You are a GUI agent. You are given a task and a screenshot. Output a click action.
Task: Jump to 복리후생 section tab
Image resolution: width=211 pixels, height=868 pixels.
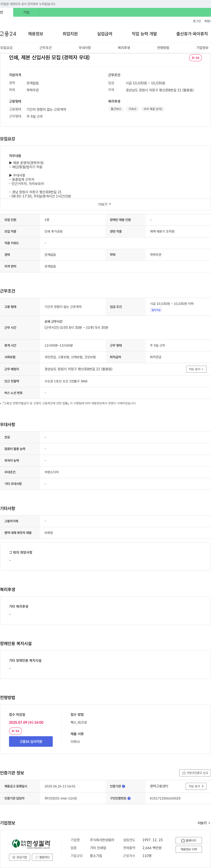coord(124,48)
